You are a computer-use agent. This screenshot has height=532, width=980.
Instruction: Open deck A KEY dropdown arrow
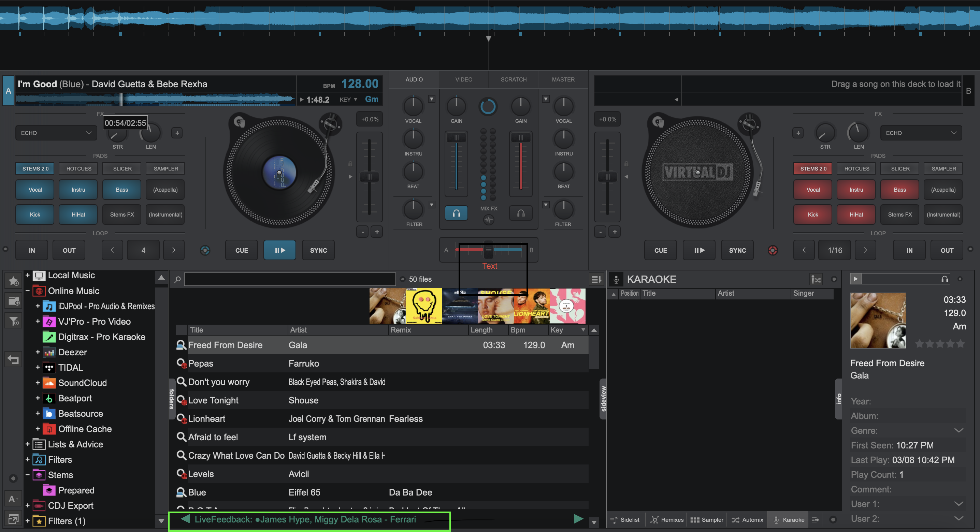(x=355, y=100)
